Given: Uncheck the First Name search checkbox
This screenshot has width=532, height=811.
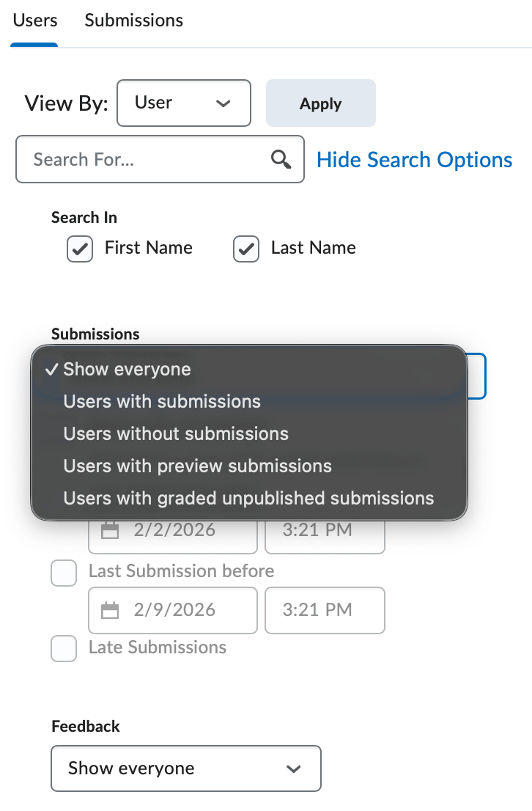Looking at the screenshot, I should pos(79,249).
